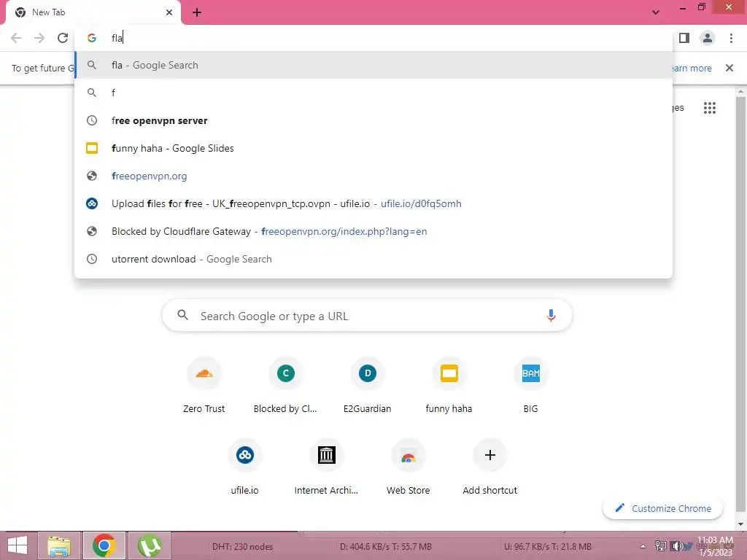747x560 pixels.
Task: Open the funny haha shortcut
Action: tap(449, 386)
